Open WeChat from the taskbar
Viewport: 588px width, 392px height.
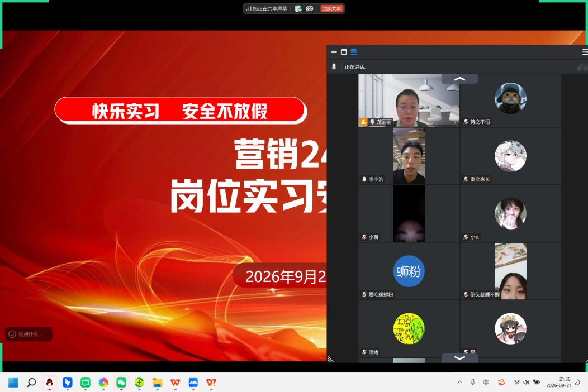pos(121,383)
